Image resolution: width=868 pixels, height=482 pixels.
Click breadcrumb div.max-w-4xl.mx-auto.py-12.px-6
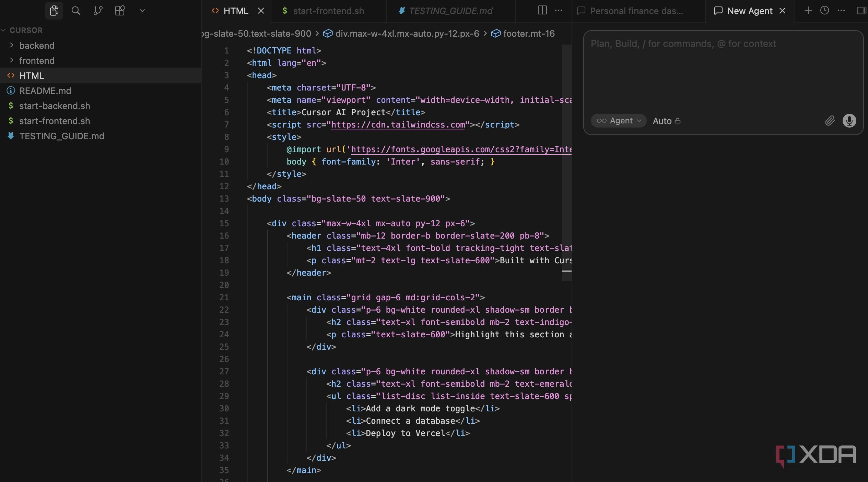tap(407, 34)
